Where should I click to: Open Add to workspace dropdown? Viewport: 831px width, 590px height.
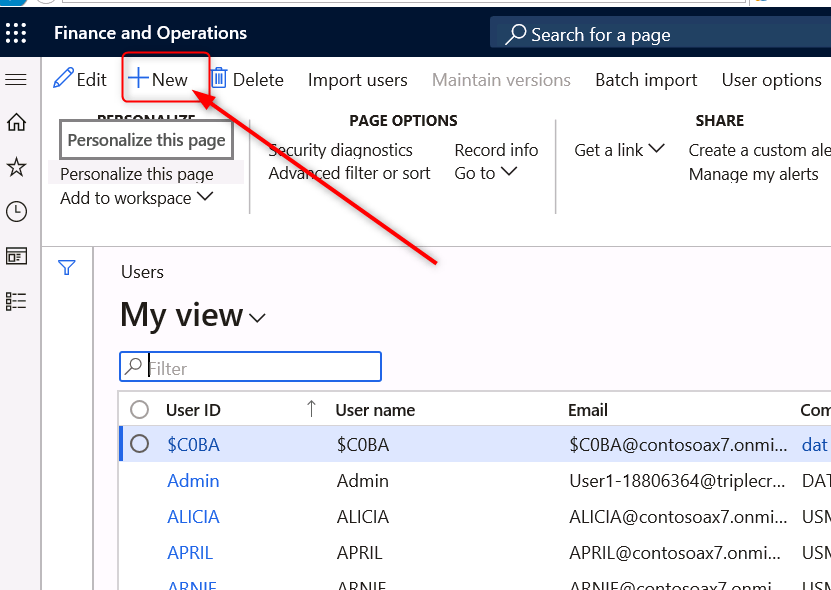point(136,198)
